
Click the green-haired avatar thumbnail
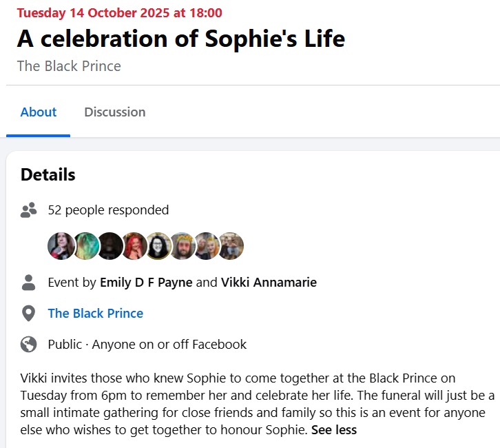[x=85, y=246]
